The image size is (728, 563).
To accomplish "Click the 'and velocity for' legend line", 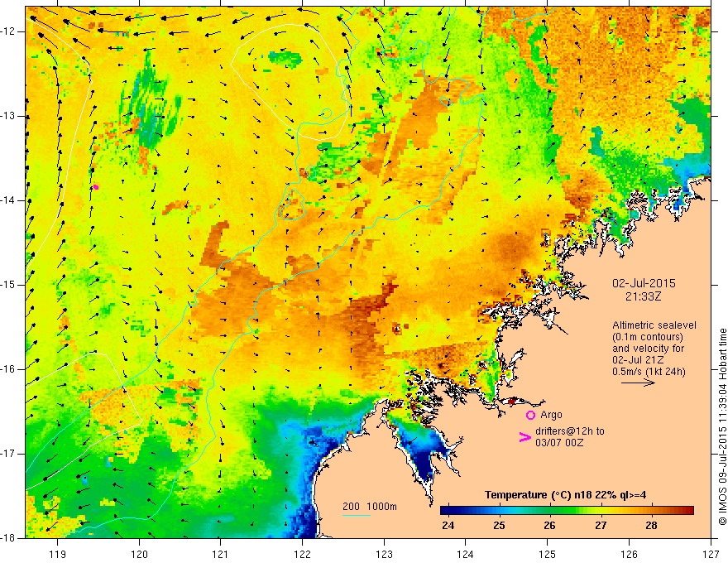I will coord(648,349).
